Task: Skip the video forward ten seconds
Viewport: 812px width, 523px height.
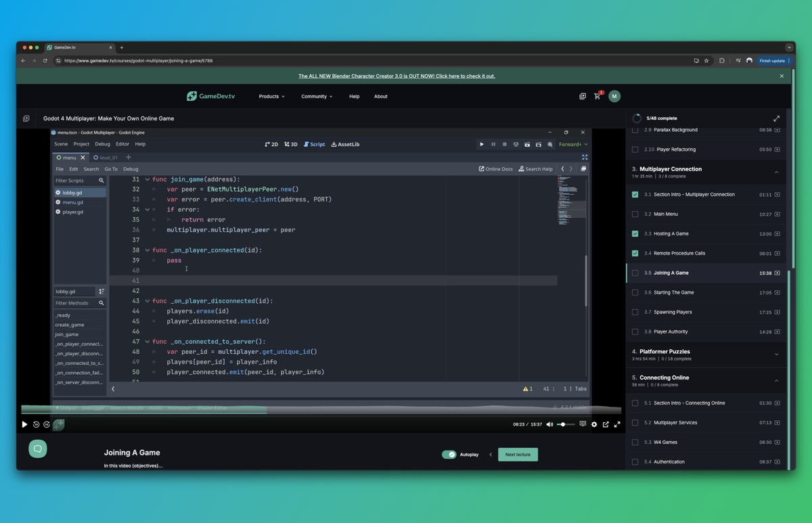Action: coord(47,424)
